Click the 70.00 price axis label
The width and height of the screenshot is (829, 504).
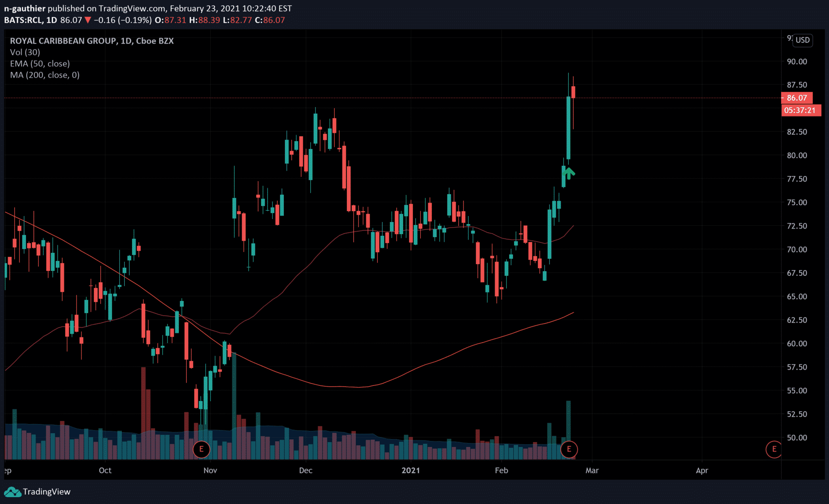coord(797,250)
